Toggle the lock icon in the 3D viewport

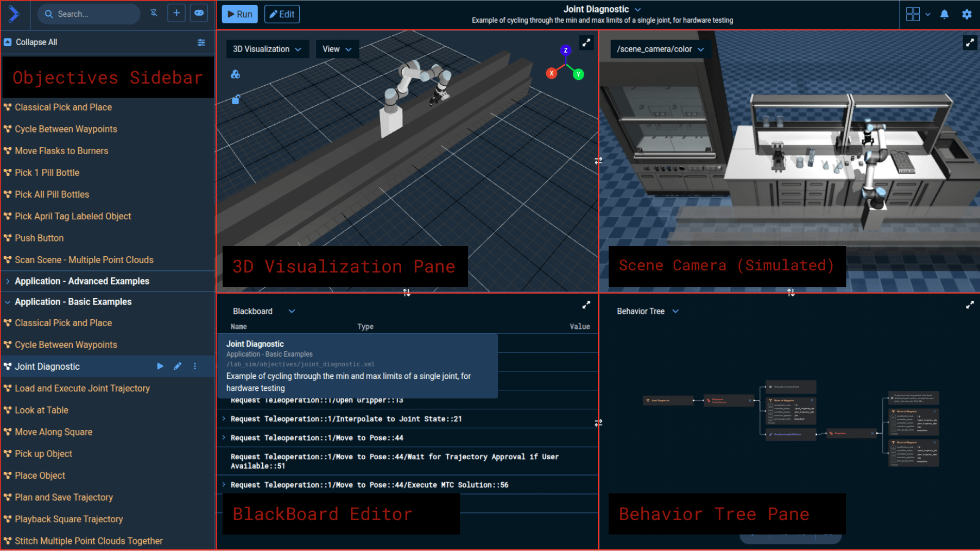point(235,99)
